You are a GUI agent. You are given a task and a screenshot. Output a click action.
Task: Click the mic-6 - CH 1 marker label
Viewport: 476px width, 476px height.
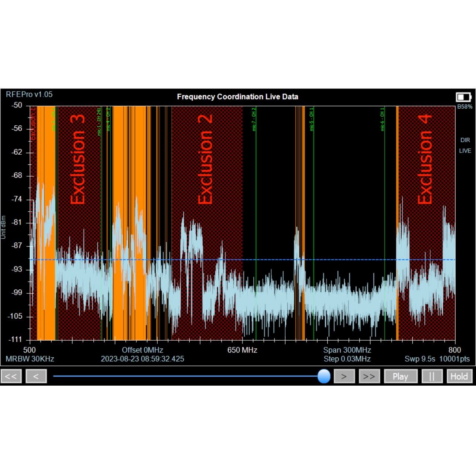pyautogui.click(x=382, y=119)
